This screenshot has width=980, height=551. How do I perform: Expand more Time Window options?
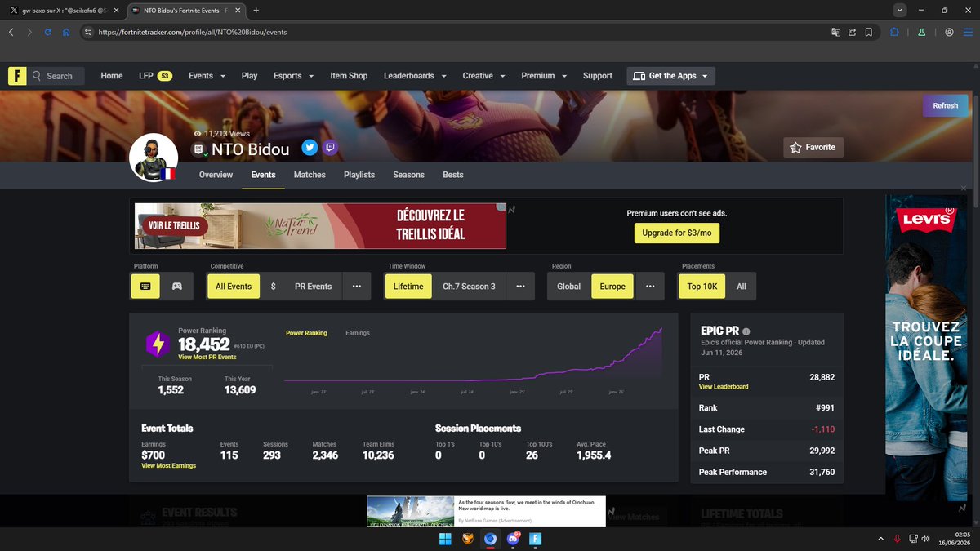pyautogui.click(x=520, y=287)
